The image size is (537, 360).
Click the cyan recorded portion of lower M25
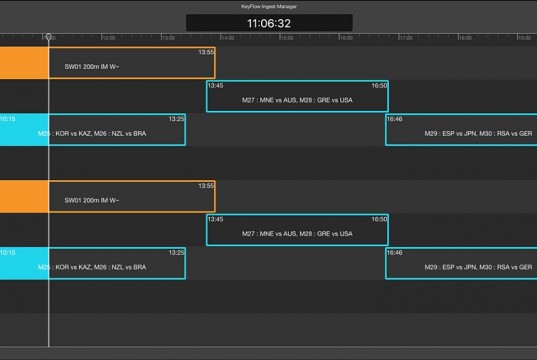click(24, 263)
